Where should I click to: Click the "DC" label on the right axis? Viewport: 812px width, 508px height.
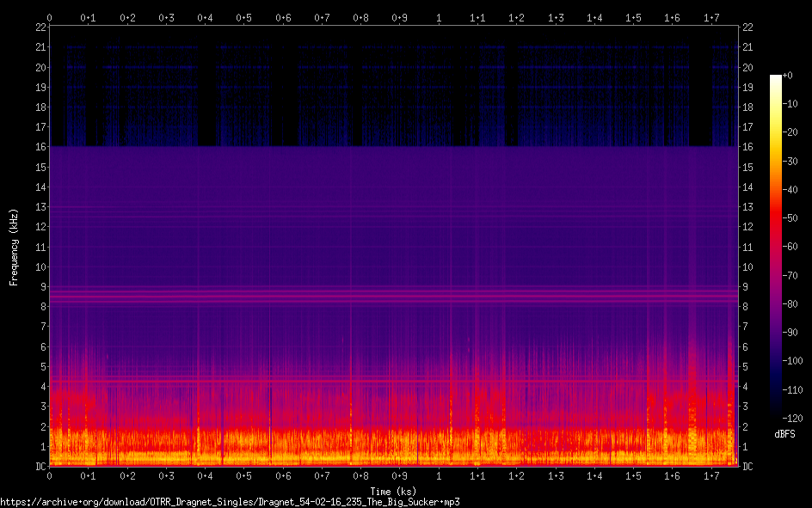point(747,467)
